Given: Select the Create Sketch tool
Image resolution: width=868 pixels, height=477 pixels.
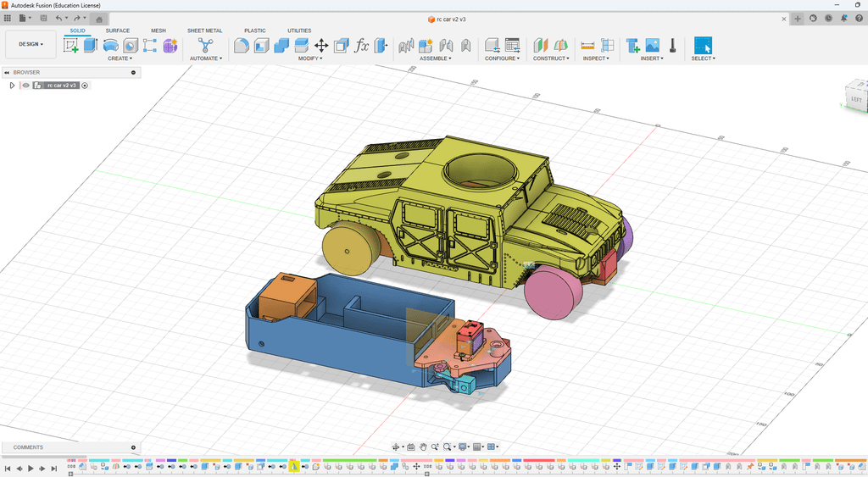Looking at the screenshot, I should pos(71,46).
